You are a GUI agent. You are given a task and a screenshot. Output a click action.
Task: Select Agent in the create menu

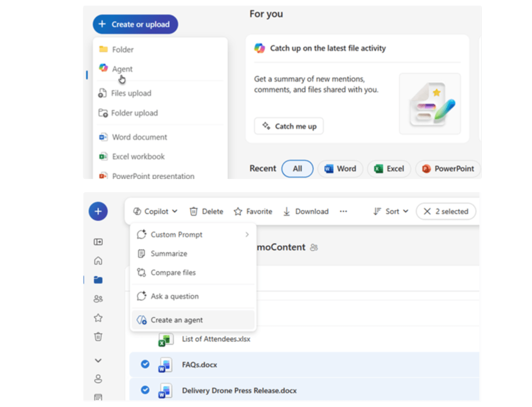[x=122, y=69]
